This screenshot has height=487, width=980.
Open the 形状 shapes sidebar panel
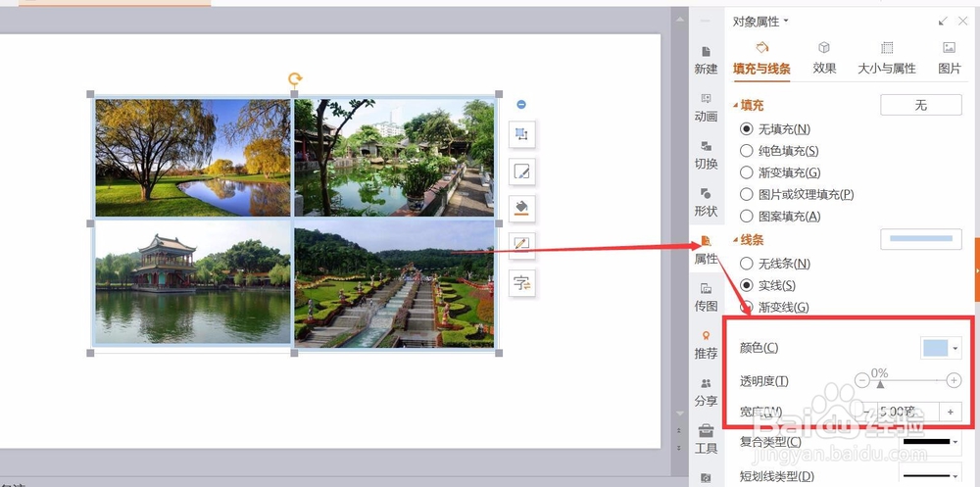tap(706, 203)
